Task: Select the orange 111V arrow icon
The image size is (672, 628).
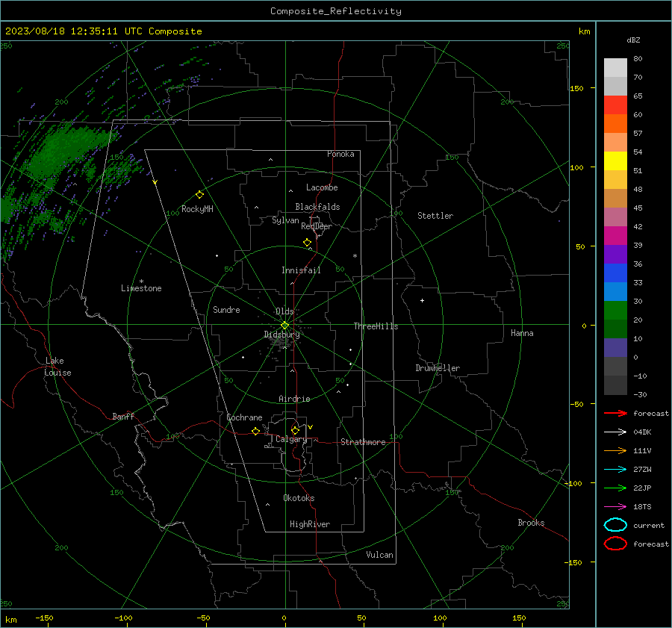Action: (615, 450)
